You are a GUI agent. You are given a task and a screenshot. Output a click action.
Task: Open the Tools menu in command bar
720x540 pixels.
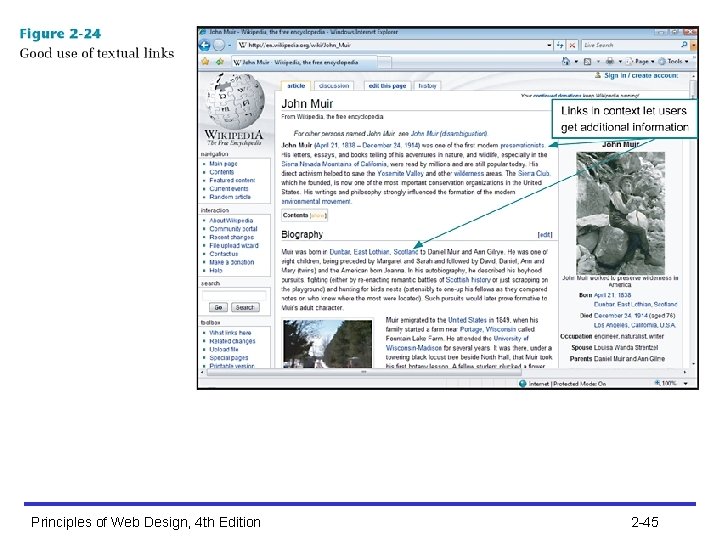click(x=673, y=61)
